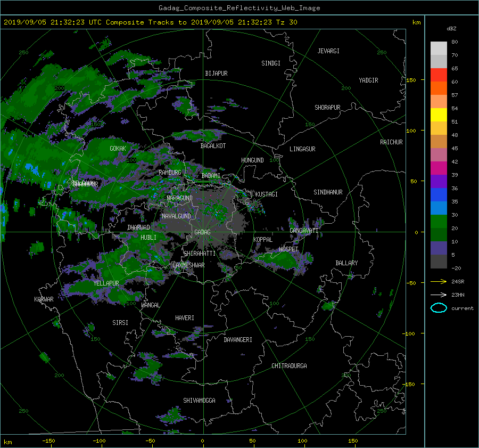Click the NARAGUND label
479x448 pixels.
tap(180, 198)
